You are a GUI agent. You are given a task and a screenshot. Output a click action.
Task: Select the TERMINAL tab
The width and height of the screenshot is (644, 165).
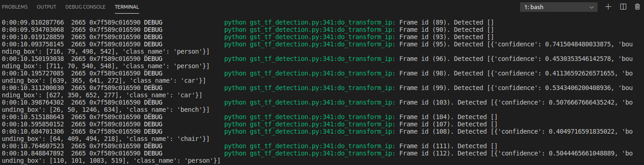[127, 7]
